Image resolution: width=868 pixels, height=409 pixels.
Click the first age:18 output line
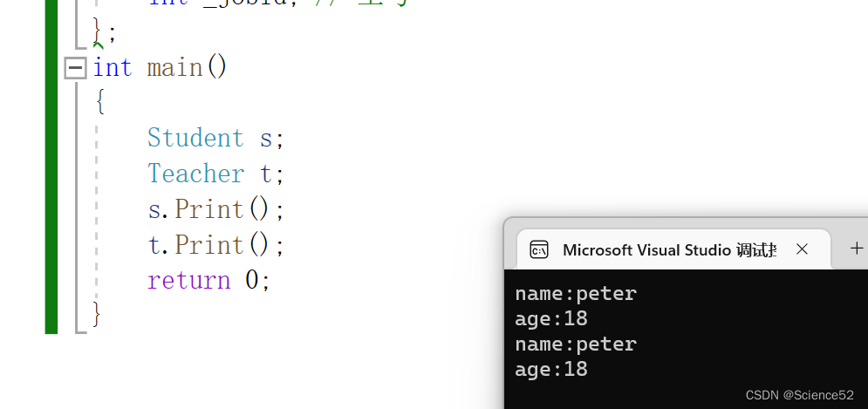click(551, 319)
